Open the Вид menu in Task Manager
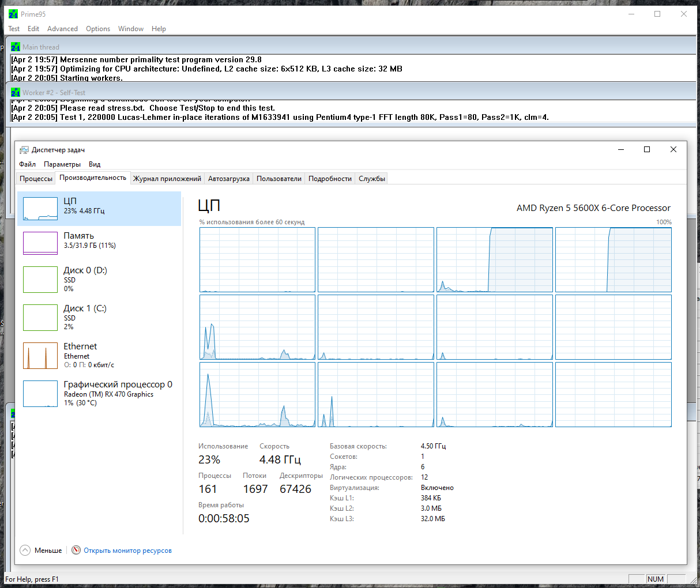 tap(95, 164)
